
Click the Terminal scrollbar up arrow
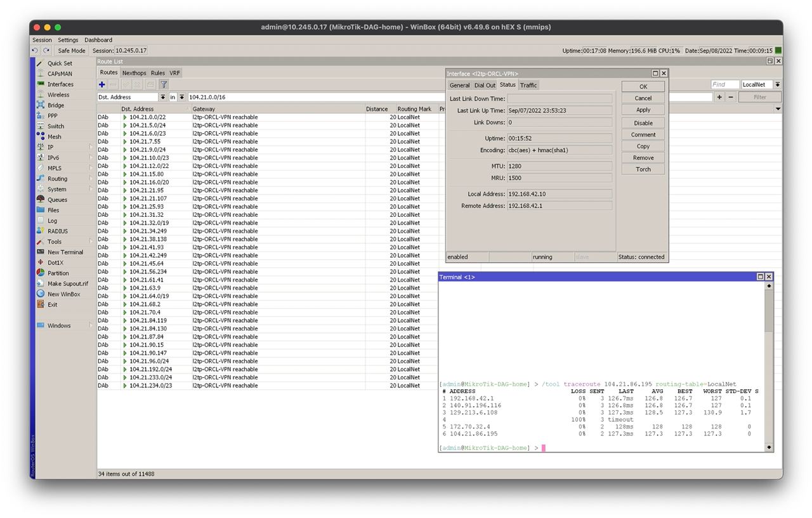pos(769,286)
